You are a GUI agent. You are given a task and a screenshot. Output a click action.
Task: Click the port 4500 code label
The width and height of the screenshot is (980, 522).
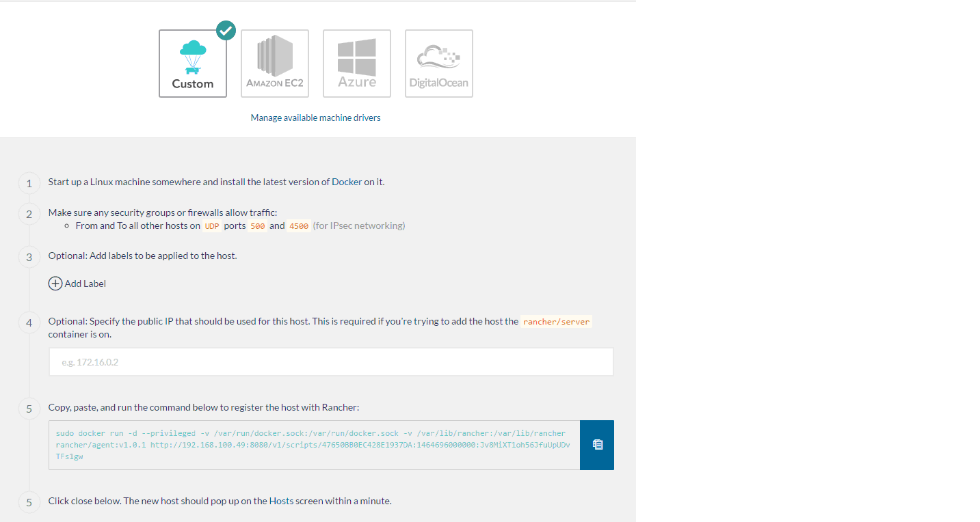click(299, 226)
